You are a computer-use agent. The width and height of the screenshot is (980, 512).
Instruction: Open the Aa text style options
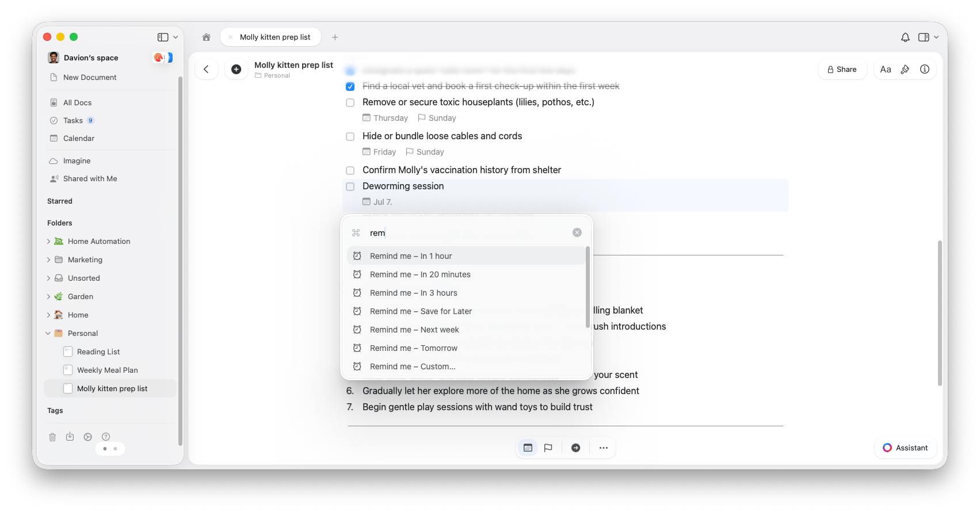click(x=886, y=69)
